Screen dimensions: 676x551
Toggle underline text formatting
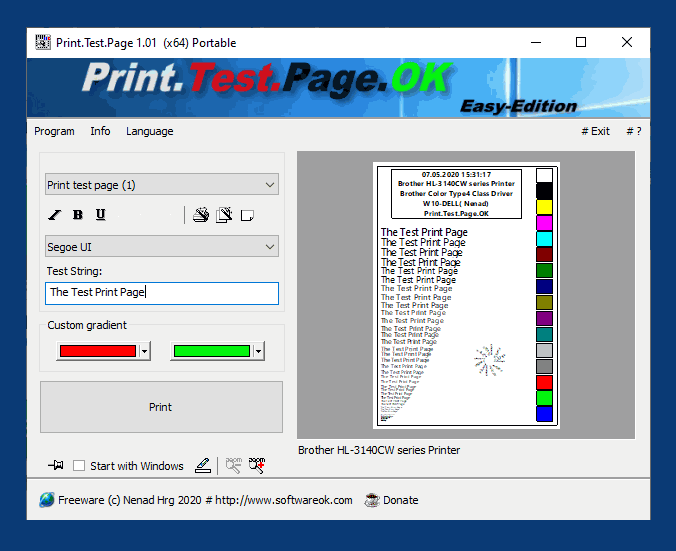click(x=100, y=215)
